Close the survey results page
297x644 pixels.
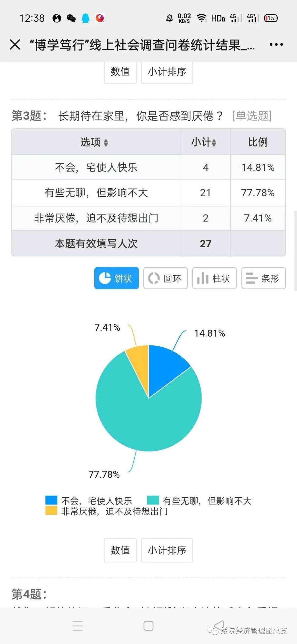click(x=15, y=45)
